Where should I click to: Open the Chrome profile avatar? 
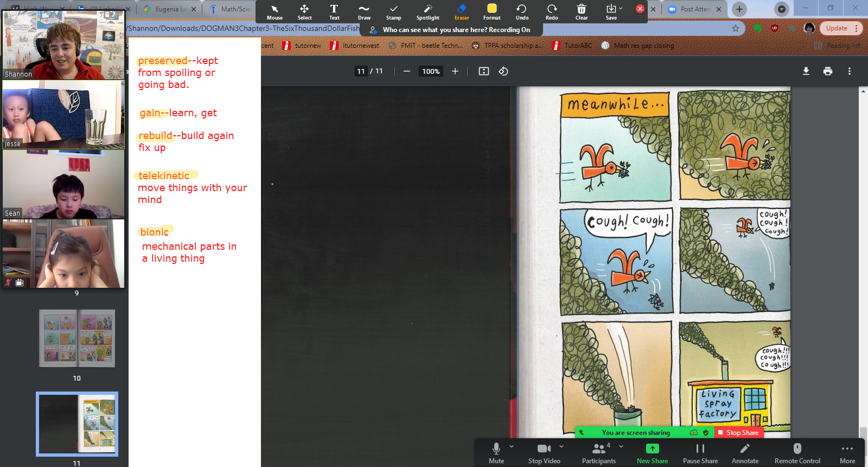[x=809, y=28]
